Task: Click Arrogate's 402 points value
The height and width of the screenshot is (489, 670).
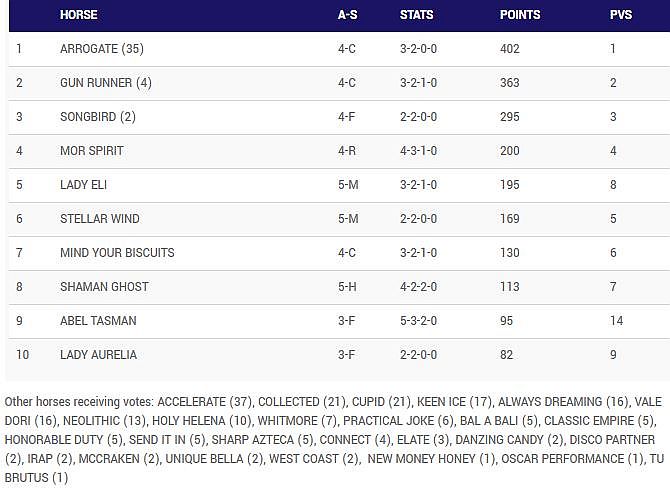Action: click(x=510, y=49)
